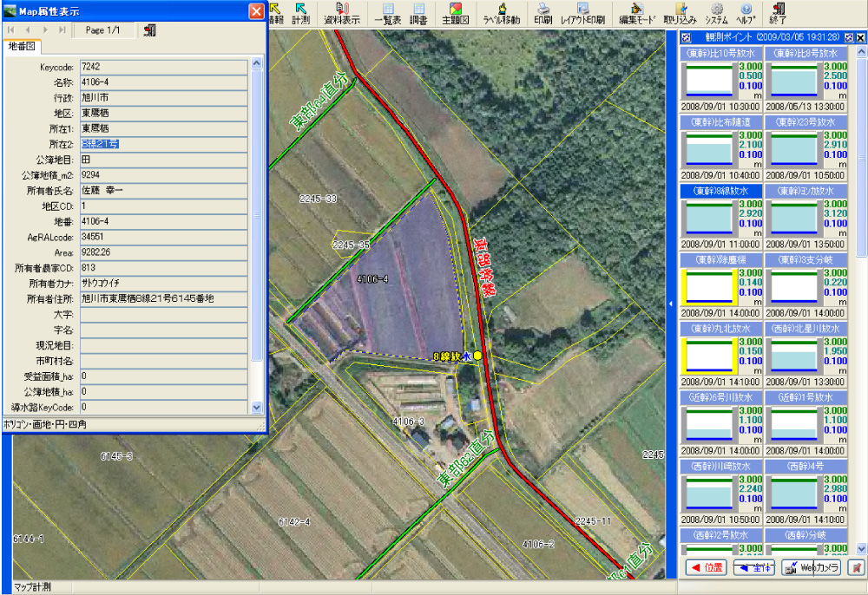Select the 地番図 tab
The height and width of the screenshot is (595, 868).
(22, 47)
